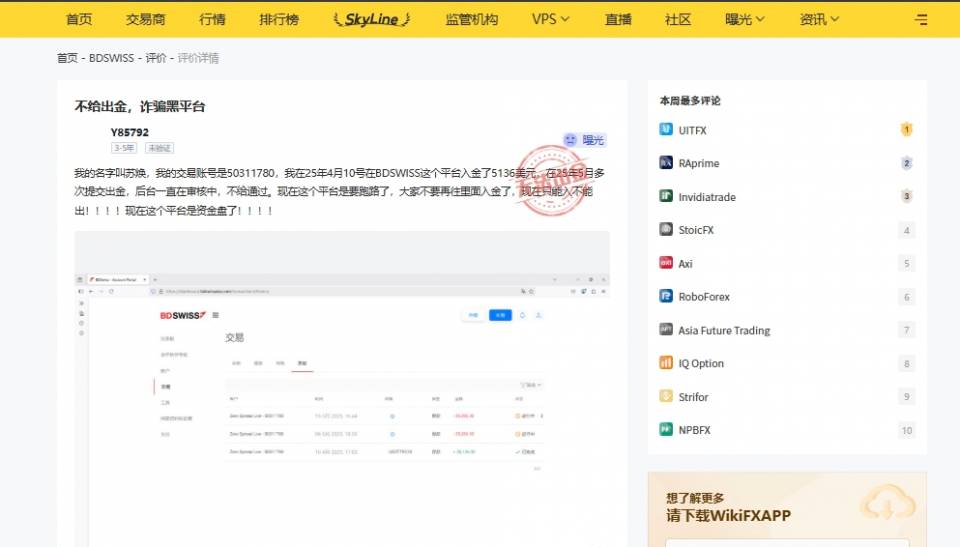Viewport: 960px width, 547px height.
Task: Open the Asia Future Trading link
Action: click(724, 331)
